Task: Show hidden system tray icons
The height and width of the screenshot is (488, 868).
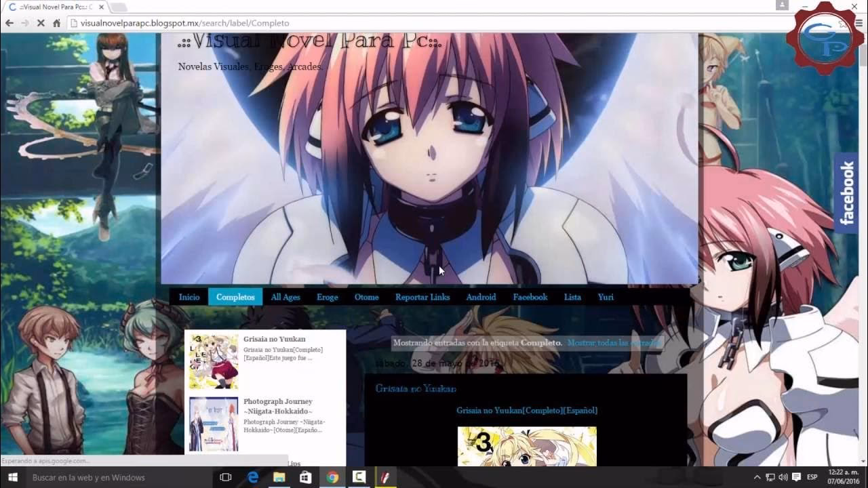Action: click(x=757, y=477)
